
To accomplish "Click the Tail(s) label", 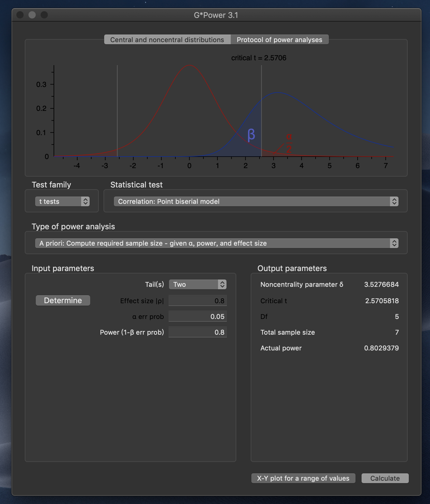I will tap(154, 284).
